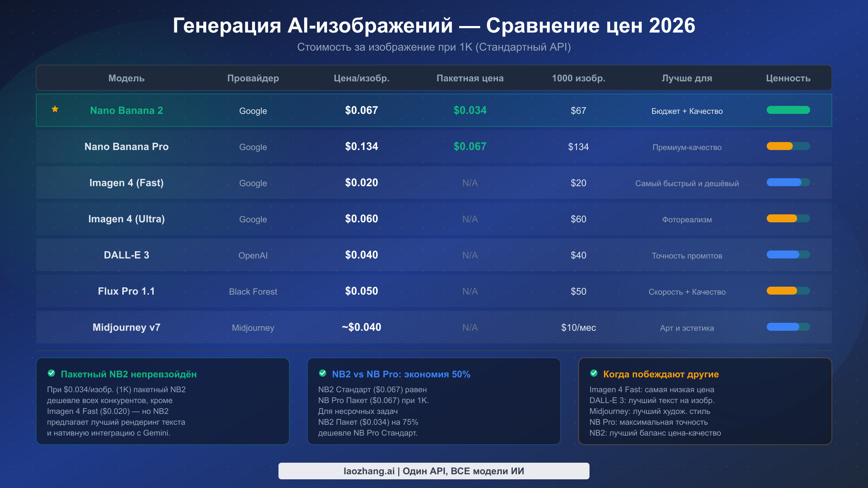Viewport: 868px width, 488px height.
Task: Select the Nano Banana 2 model name
Action: pos(126,110)
